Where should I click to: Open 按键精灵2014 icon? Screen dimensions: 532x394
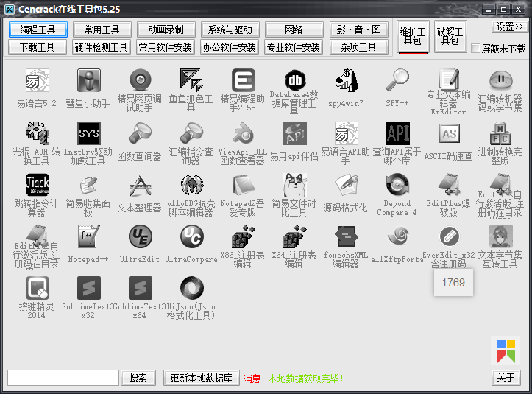pos(38,288)
